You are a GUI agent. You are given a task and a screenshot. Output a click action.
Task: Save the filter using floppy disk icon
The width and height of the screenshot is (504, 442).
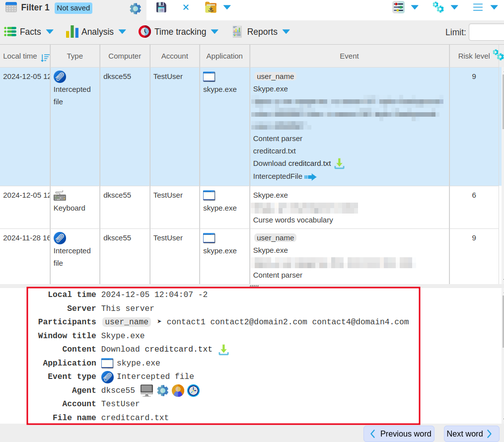161,7
